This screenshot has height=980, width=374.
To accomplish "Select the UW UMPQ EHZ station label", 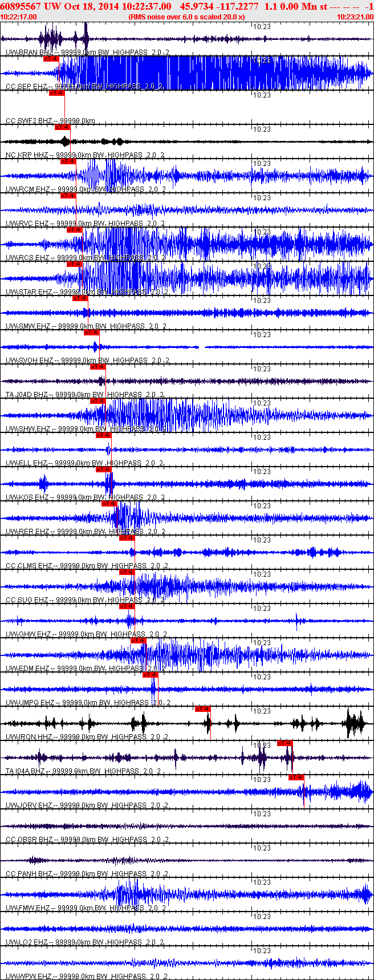I will coord(88,703).
